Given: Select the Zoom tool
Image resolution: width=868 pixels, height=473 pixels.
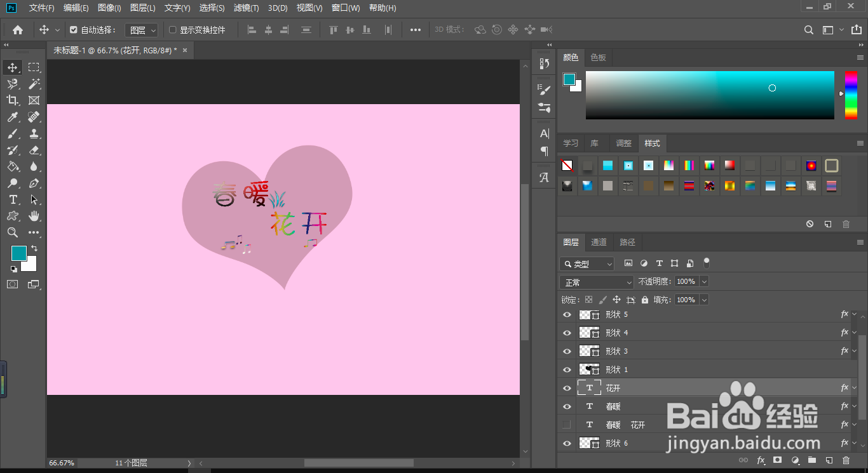Looking at the screenshot, I should (13, 233).
